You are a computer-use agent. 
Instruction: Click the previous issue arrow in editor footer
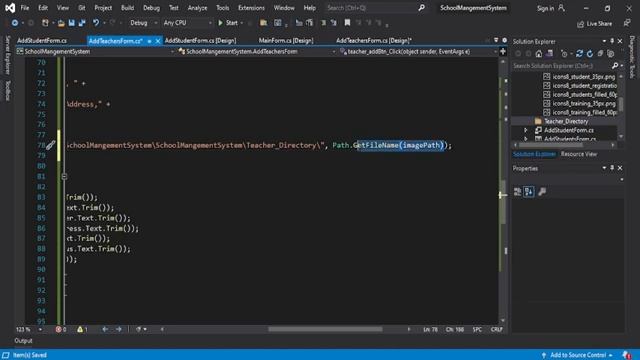click(x=105, y=329)
